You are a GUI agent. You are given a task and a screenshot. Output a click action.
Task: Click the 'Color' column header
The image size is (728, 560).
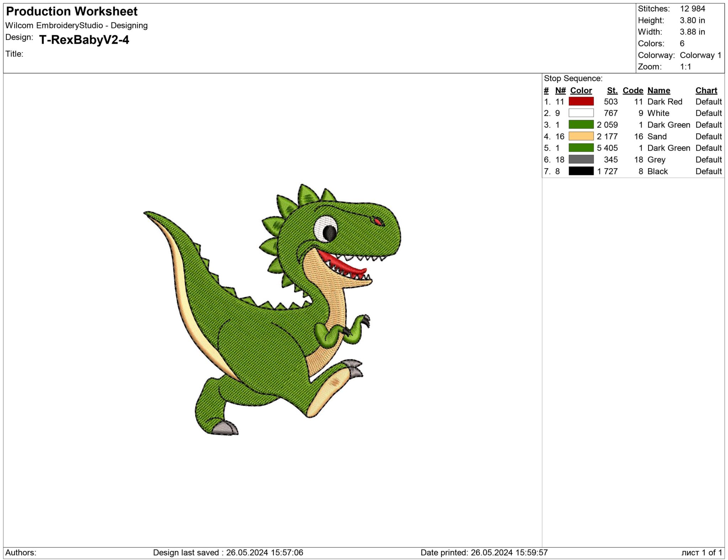tap(581, 91)
